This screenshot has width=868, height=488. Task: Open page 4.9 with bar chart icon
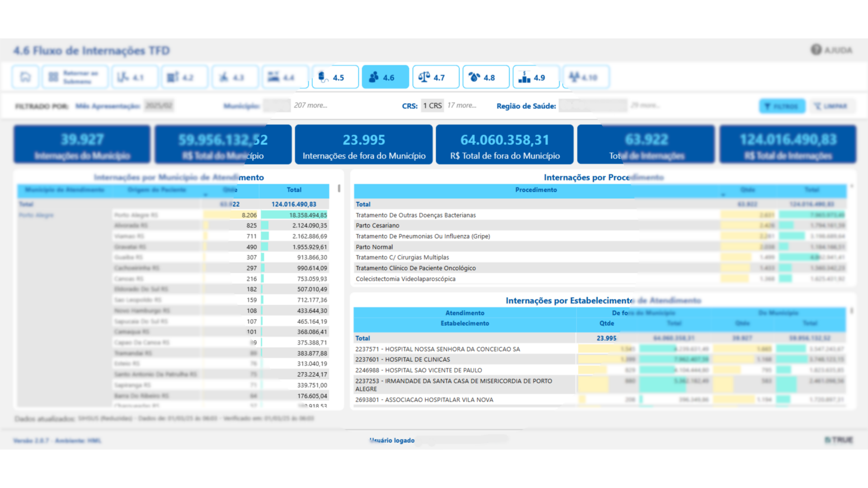click(536, 77)
